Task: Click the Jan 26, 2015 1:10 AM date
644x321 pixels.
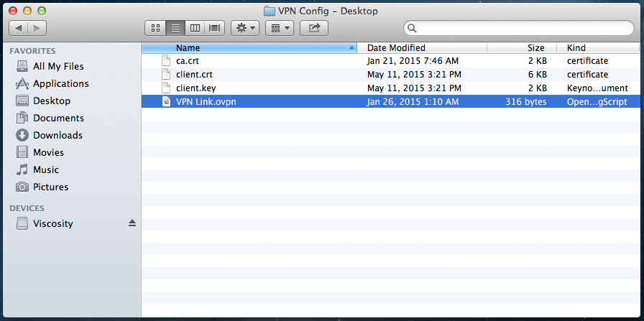Action: pos(413,101)
